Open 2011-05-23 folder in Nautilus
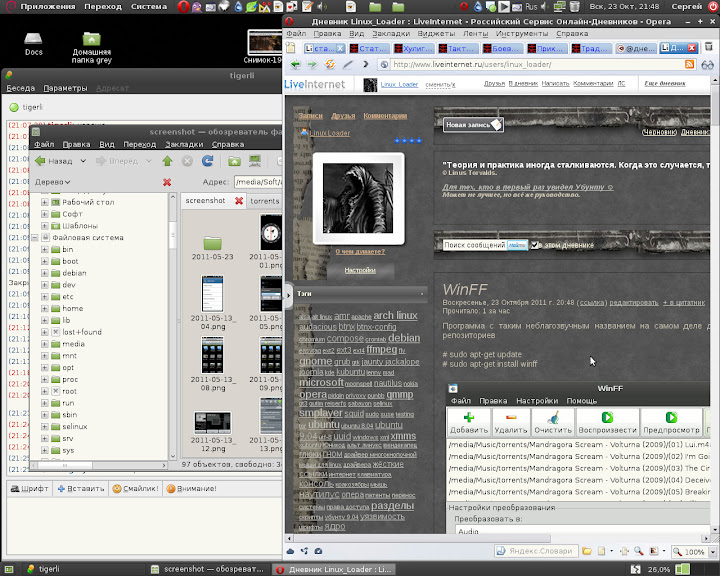The height and width of the screenshot is (576, 720). pyautogui.click(x=213, y=247)
